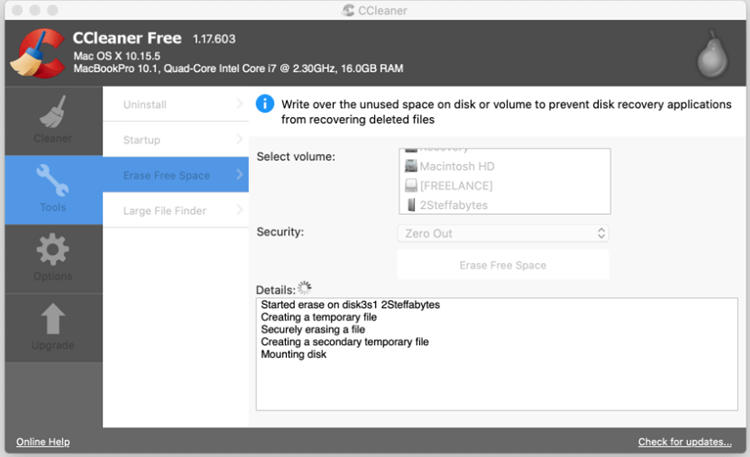Click 'Creating a secondary temporary file' line

click(344, 342)
